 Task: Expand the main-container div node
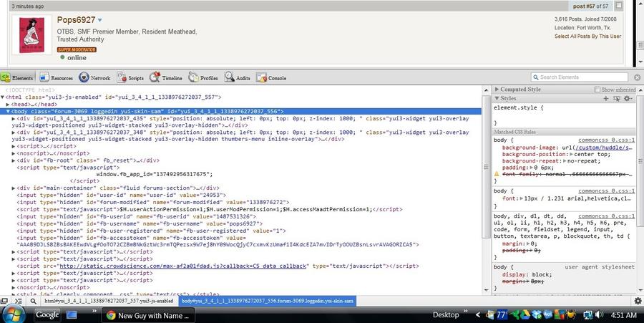pyautogui.click(x=14, y=188)
